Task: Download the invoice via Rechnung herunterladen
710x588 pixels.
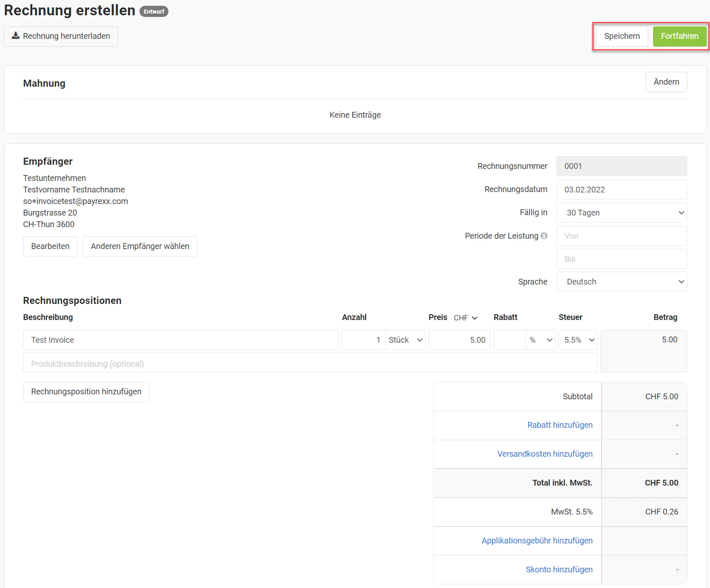Action: tap(61, 36)
